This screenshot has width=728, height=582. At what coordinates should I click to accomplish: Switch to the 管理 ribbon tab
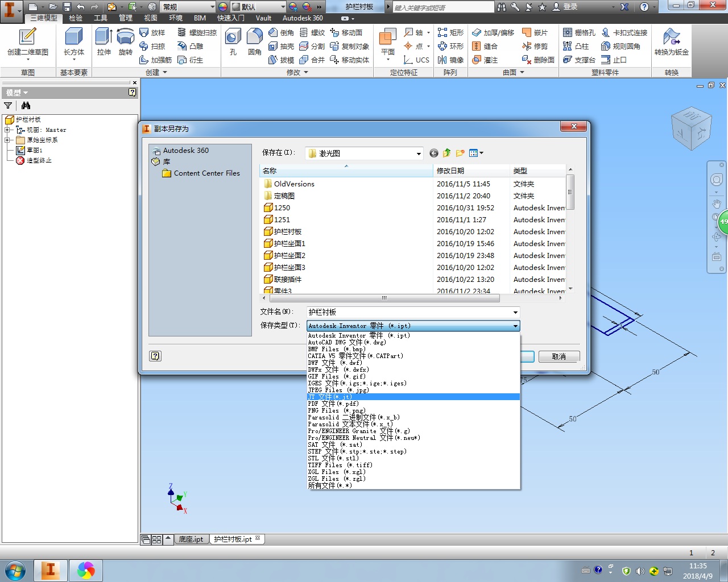126,18
